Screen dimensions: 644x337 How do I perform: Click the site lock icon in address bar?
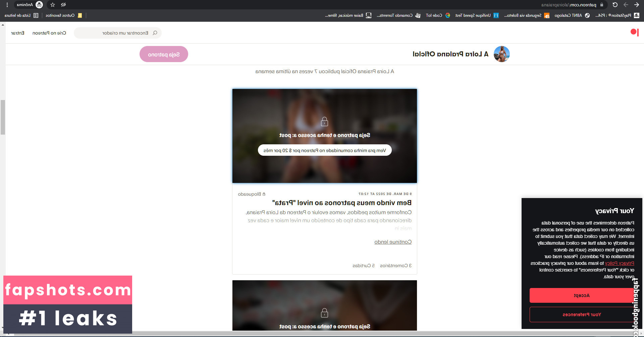pyautogui.click(x=602, y=5)
